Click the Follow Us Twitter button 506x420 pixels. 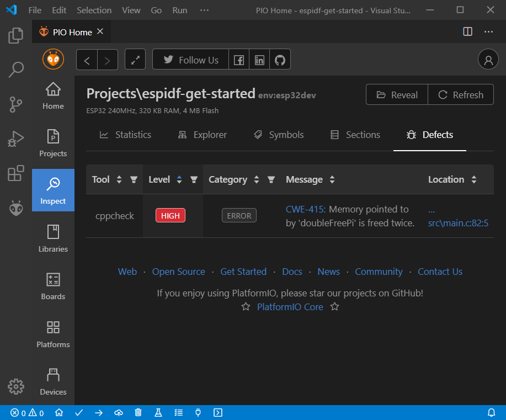190,60
